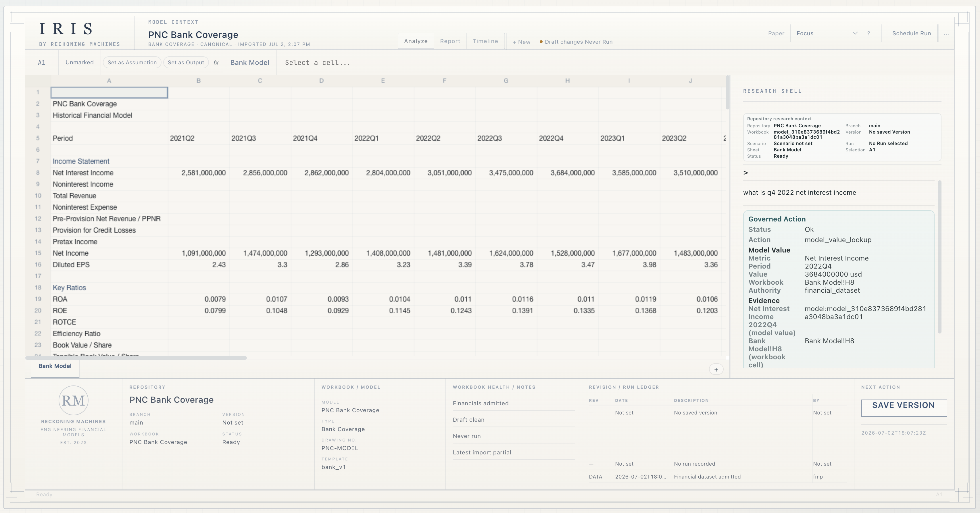Click the 'what is q4 2022 net interest income' query
The width and height of the screenshot is (980, 513).
coord(799,192)
